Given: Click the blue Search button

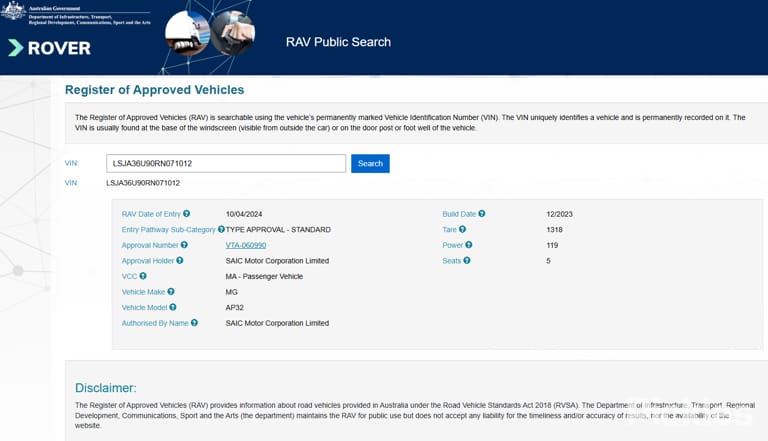Looking at the screenshot, I should [x=370, y=164].
